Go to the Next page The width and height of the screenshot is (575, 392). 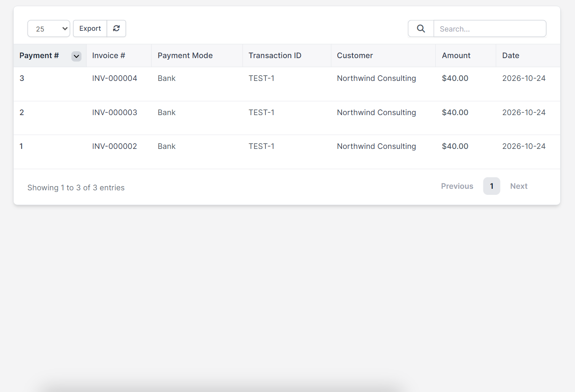tap(519, 186)
